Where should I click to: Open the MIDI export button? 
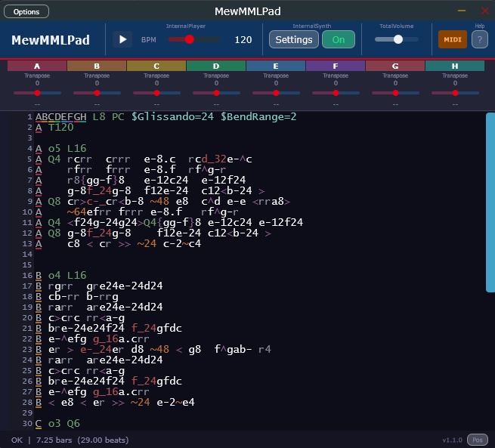[453, 40]
